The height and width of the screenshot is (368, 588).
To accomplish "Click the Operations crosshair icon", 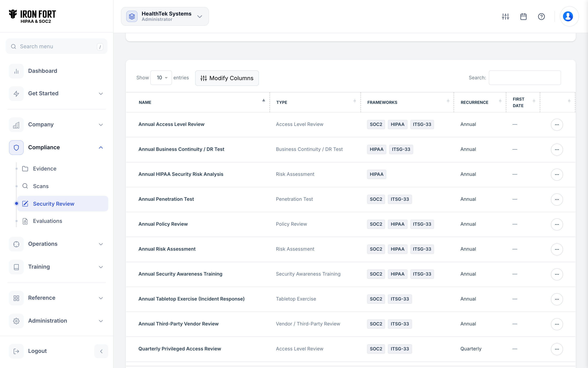I will [x=16, y=244].
